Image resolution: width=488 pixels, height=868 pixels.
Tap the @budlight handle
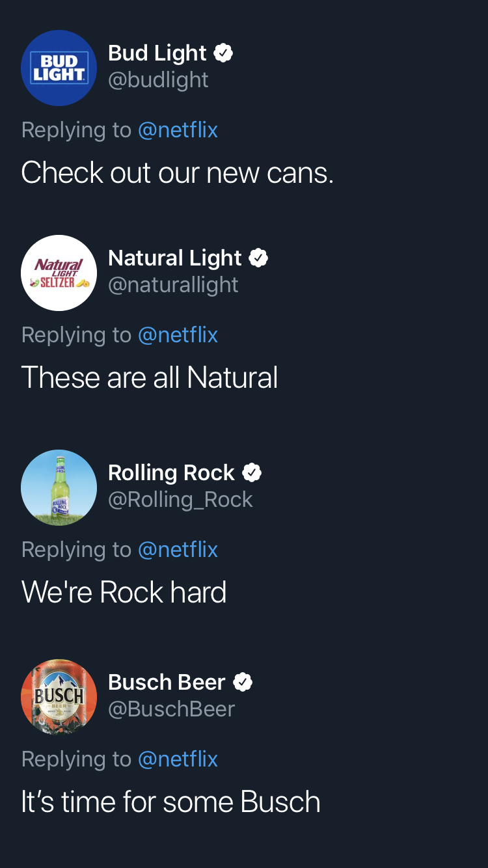[x=158, y=80]
